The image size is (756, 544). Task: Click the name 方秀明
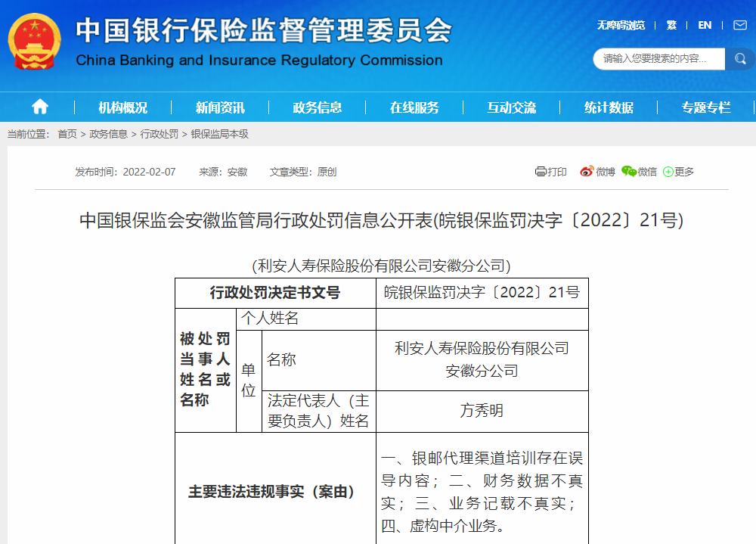tap(482, 411)
